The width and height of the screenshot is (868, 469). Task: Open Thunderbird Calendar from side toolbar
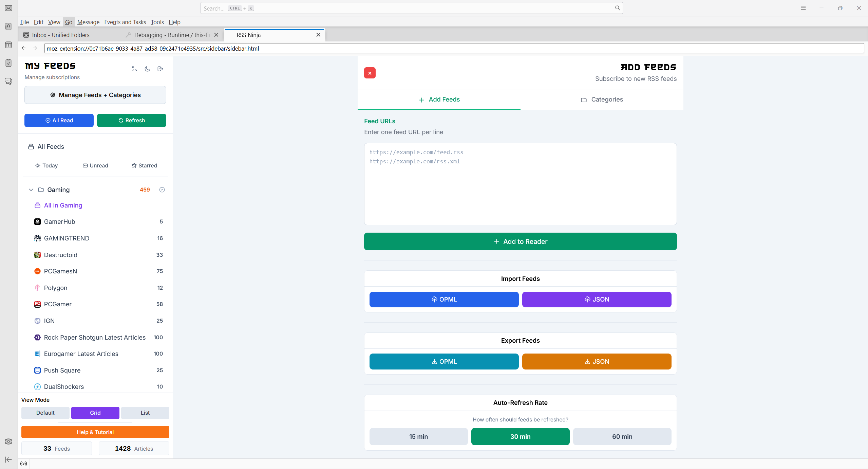click(8, 45)
